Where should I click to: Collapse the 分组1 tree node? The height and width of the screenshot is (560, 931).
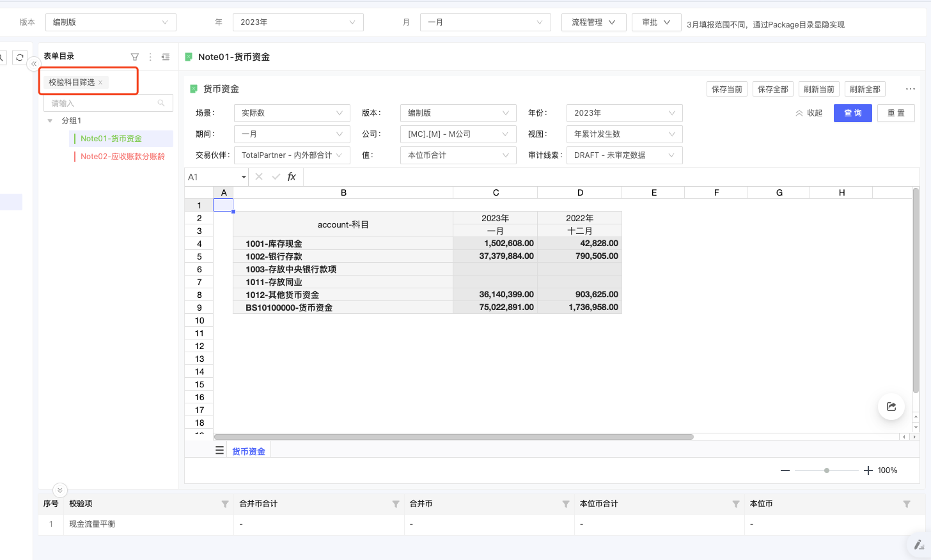click(x=51, y=121)
